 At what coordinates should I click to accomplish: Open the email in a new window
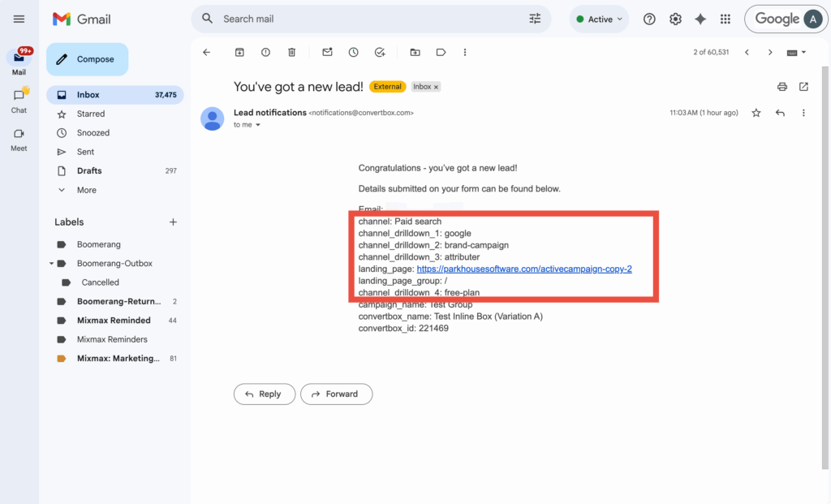click(x=803, y=87)
